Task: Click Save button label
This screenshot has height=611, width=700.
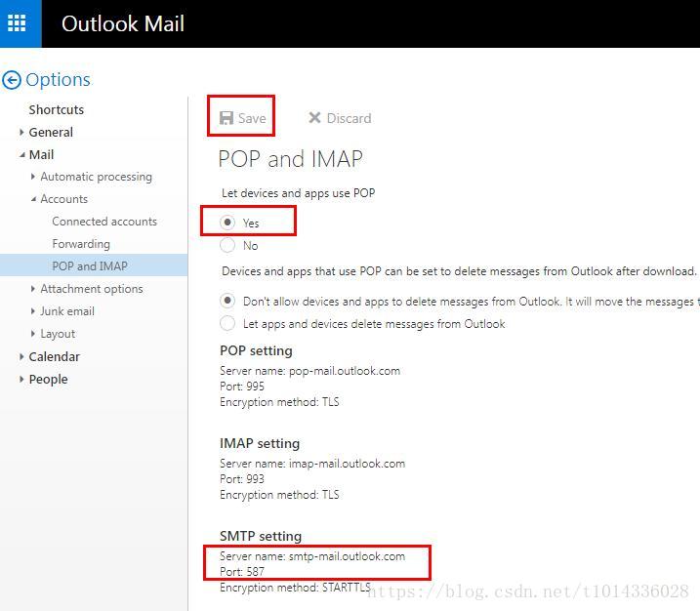Action: pos(252,118)
